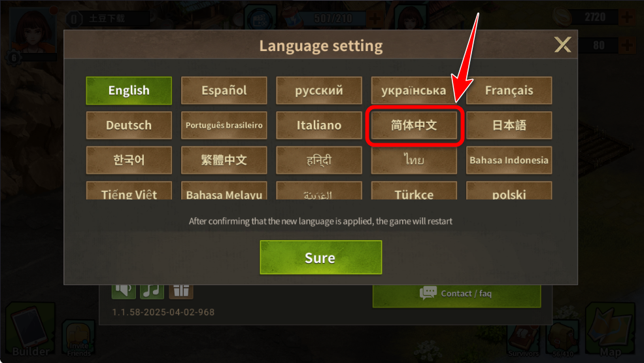Screen dimensions: 644x363
Task: Choose Português brasileiro language
Action: pos(224,126)
